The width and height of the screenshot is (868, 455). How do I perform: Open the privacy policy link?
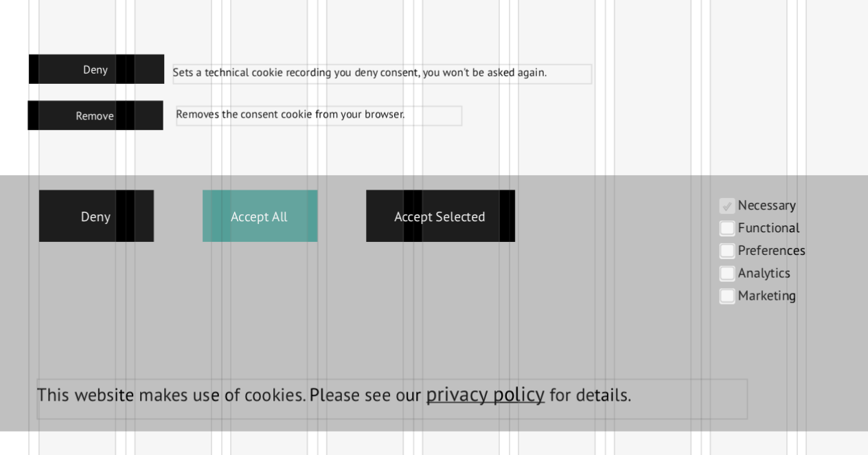pyautogui.click(x=485, y=395)
